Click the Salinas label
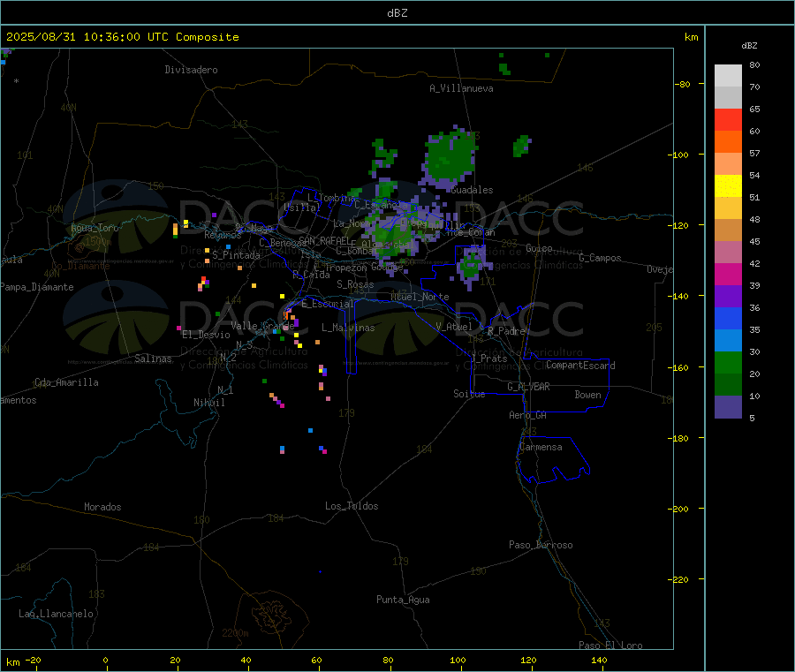Image resolution: width=795 pixels, height=672 pixels. pyautogui.click(x=153, y=359)
